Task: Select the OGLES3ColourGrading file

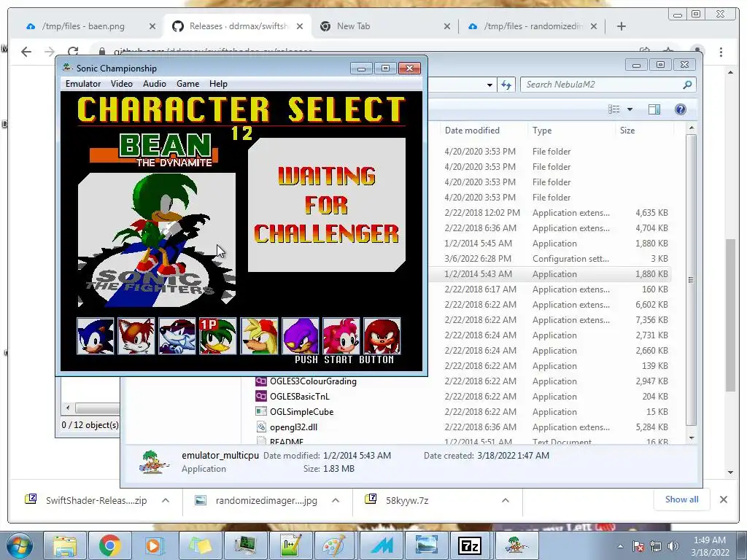Action: click(x=313, y=381)
